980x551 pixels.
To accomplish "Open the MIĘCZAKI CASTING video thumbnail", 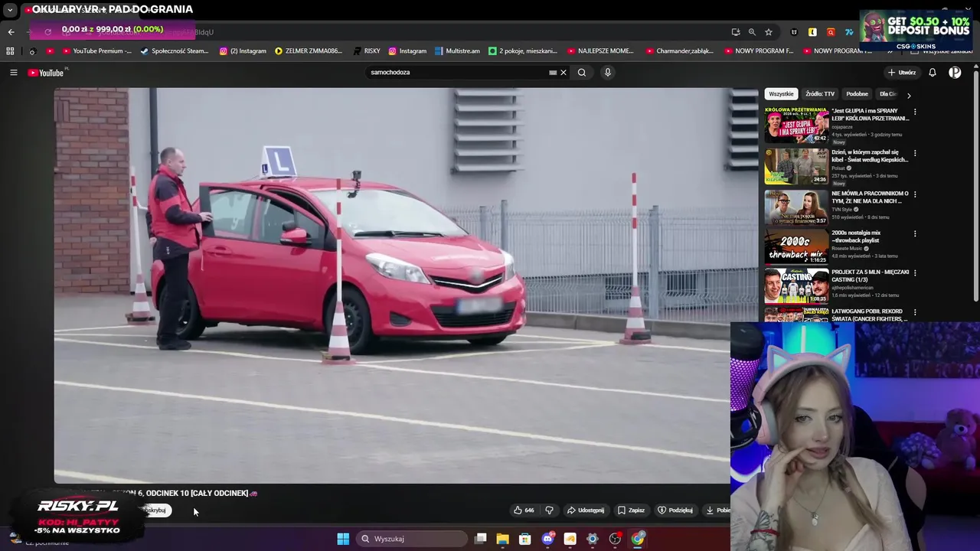I will 796,286.
